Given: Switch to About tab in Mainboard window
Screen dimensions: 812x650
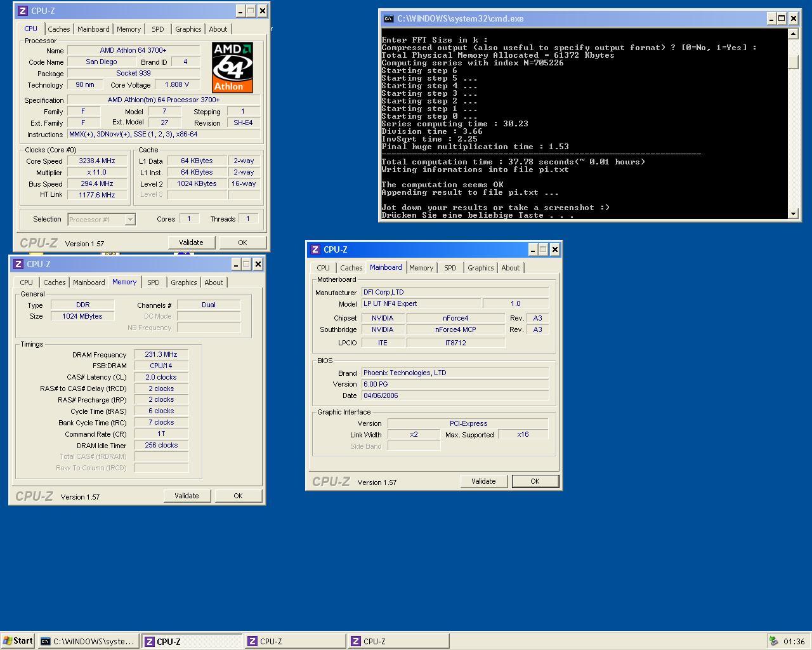Looking at the screenshot, I should [x=511, y=268].
